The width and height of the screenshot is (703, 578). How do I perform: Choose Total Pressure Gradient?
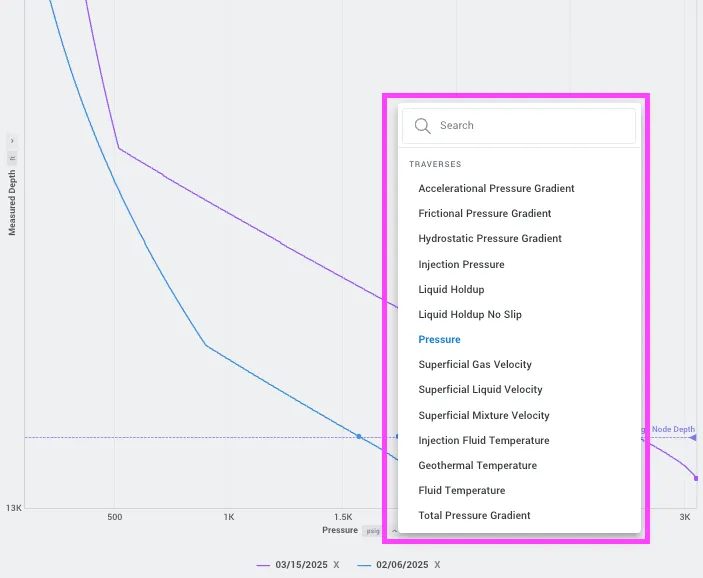point(474,516)
